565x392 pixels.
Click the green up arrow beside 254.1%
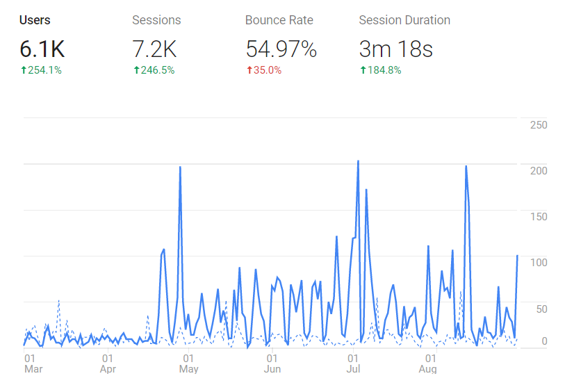click(x=23, y=70)
